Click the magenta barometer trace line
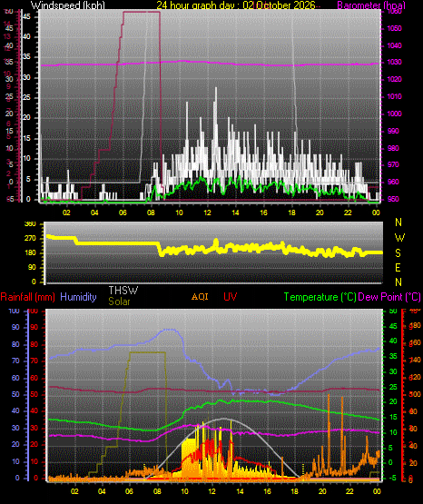 pos(211,64)
